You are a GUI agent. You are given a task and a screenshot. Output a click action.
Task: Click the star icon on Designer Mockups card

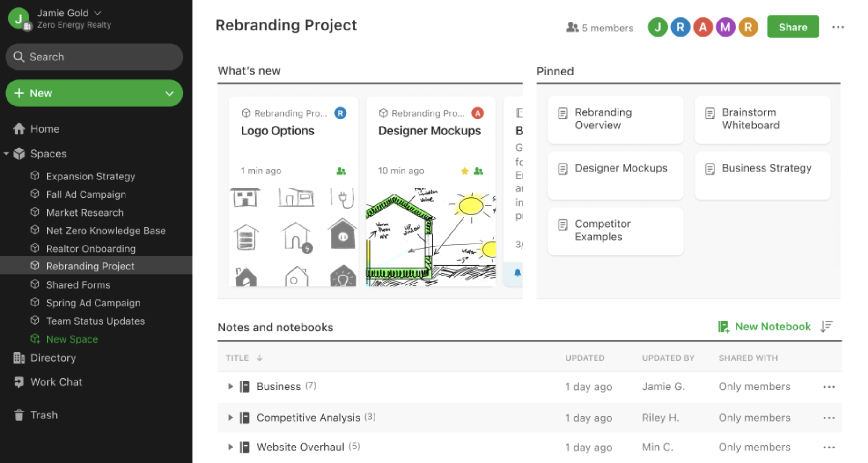coord(464,171)
